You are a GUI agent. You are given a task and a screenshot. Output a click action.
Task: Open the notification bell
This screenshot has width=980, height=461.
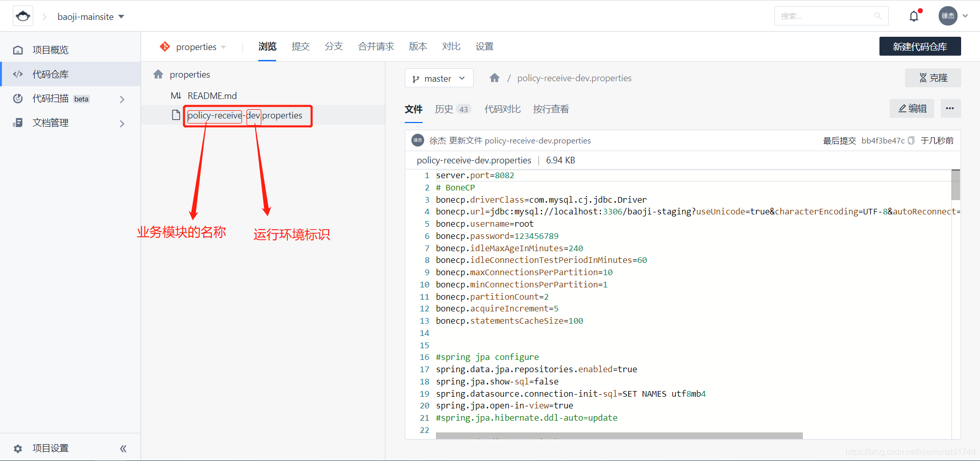tap(914, 16)
